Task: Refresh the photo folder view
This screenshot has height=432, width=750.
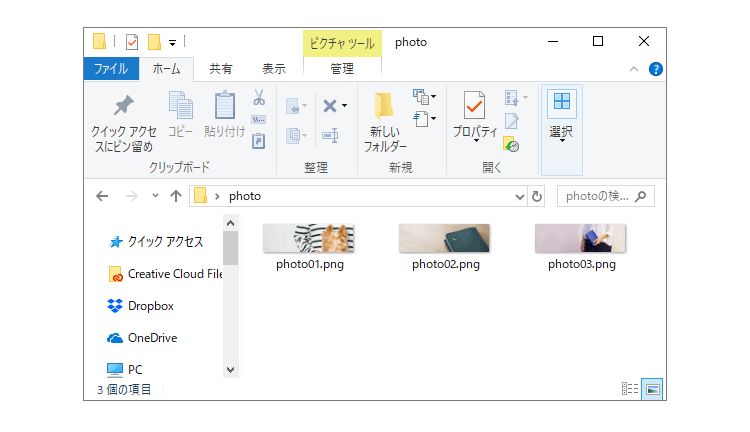Action: point(537,196)
